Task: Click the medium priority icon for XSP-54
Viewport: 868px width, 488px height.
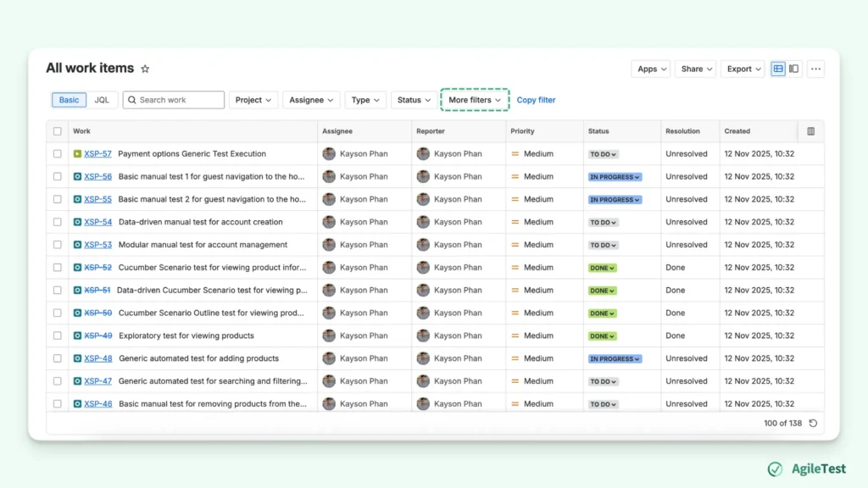Action: click(x=515, y=222)
